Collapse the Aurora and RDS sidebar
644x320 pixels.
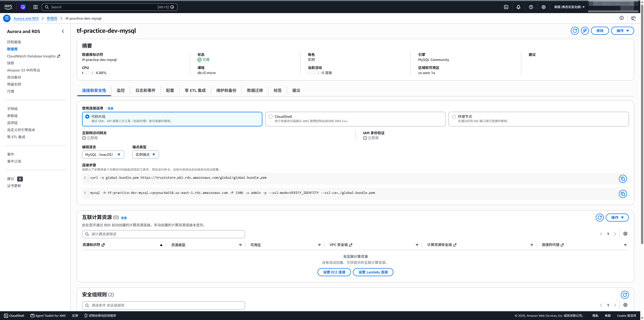click(63, 31)
